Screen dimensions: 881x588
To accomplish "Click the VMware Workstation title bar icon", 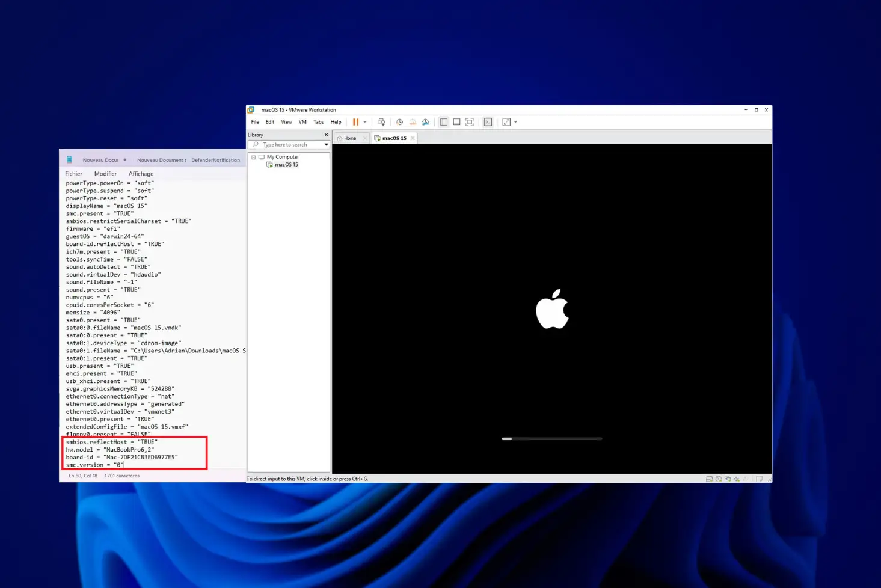I will coord(251,110).
